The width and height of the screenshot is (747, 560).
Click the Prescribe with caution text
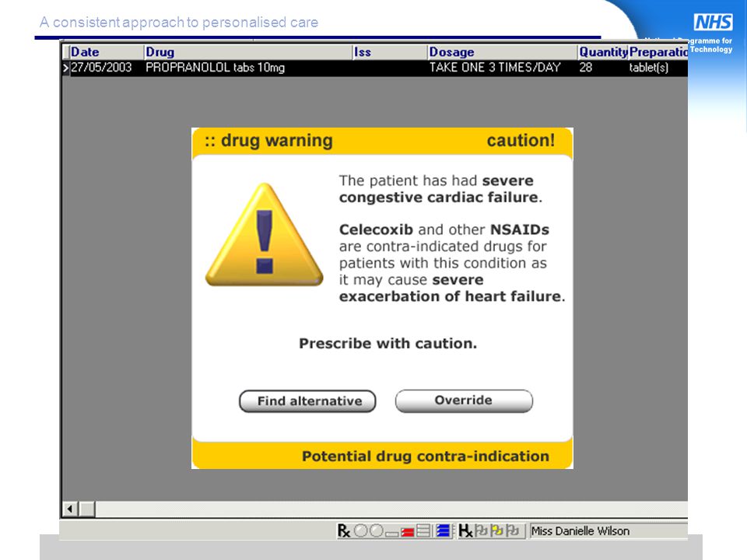coord(388,343)
